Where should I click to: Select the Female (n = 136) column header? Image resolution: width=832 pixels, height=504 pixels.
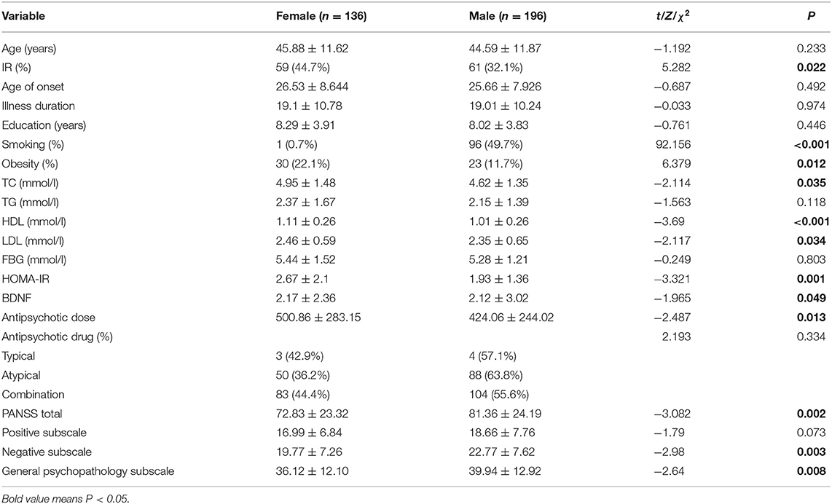tap(321, 16)
